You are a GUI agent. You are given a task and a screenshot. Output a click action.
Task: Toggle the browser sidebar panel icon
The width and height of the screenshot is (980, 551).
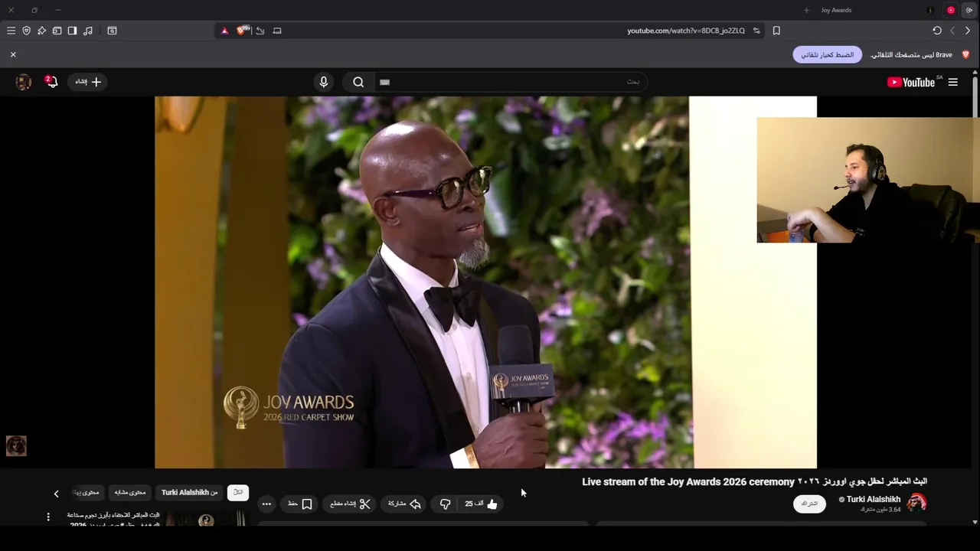tap(72, 31)
